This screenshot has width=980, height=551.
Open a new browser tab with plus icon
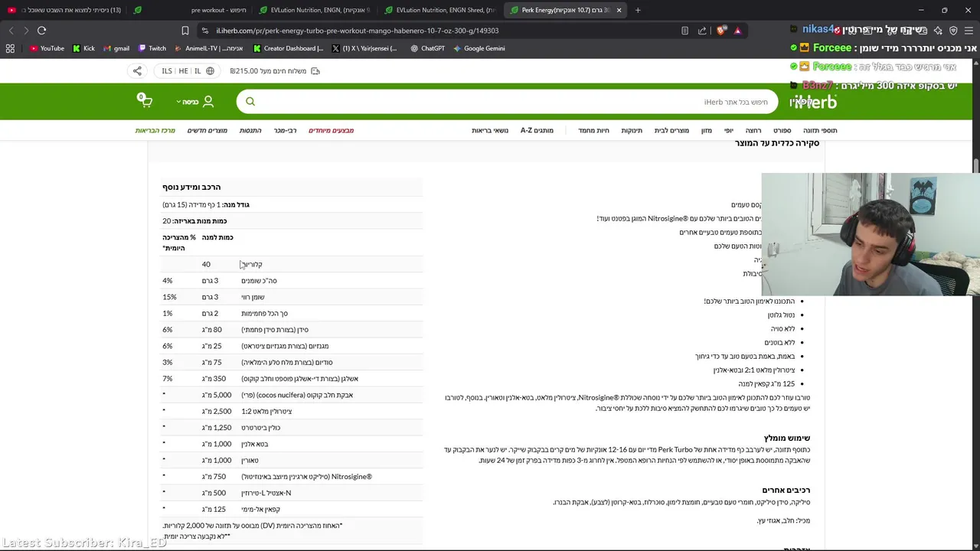tap(638, 10)
